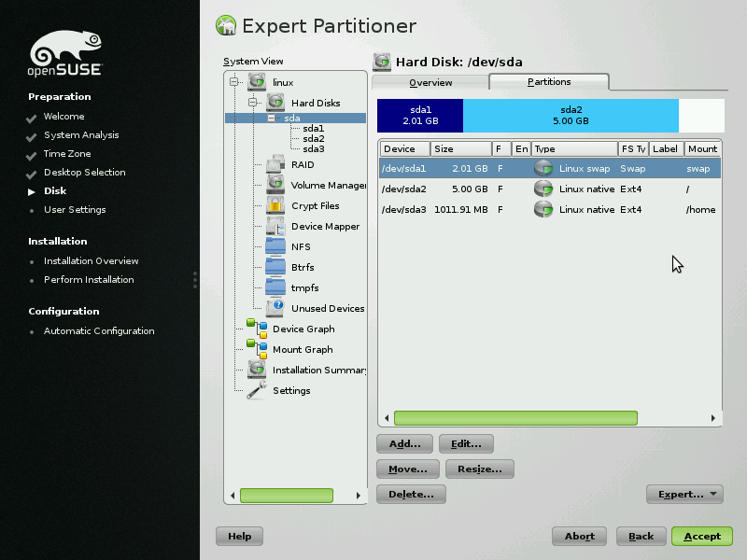Switch to the Overview tab
Image resolution: width=747 pixels, height=560 pixels.
click(430, 83)
